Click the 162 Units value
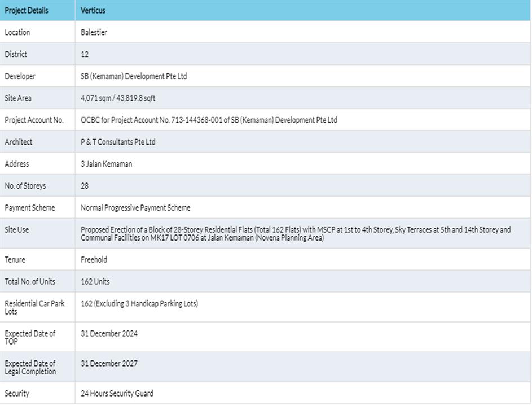 click(x=95, y=281)
